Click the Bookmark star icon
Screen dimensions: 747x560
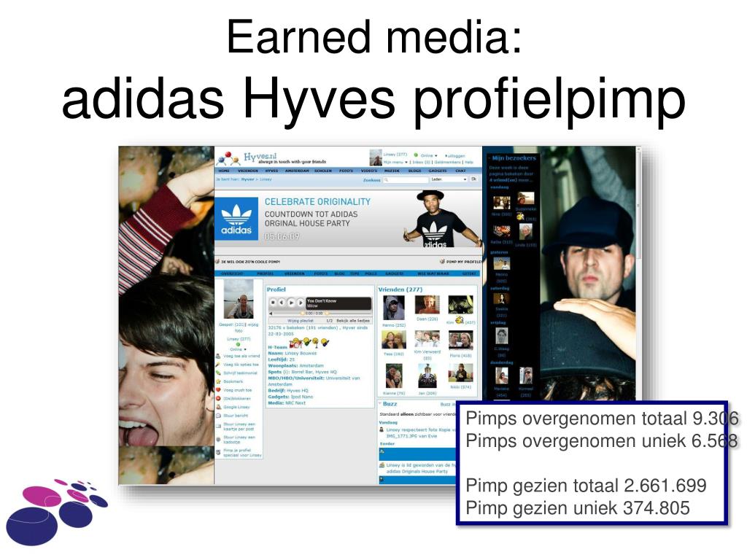(x=218, y=381)
